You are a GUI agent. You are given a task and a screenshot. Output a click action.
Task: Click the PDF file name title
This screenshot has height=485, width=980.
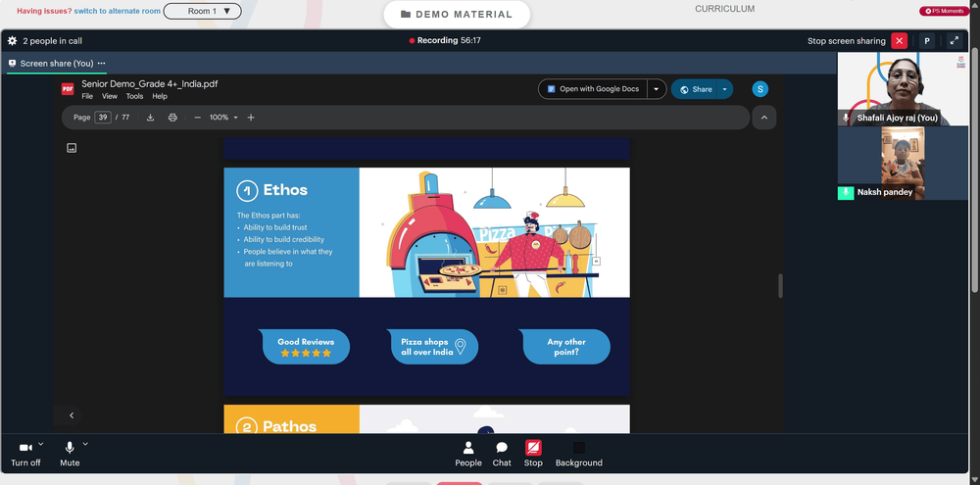click(149, 83)
